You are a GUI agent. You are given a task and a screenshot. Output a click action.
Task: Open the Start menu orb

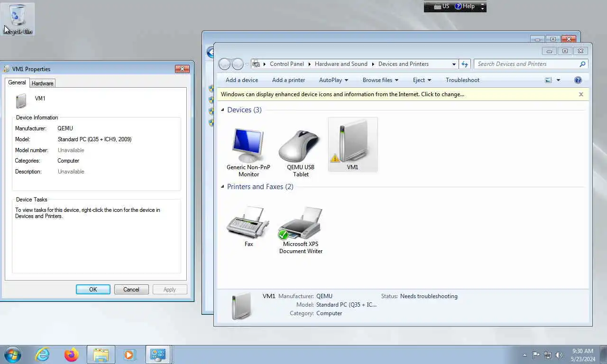pos(13,355)
